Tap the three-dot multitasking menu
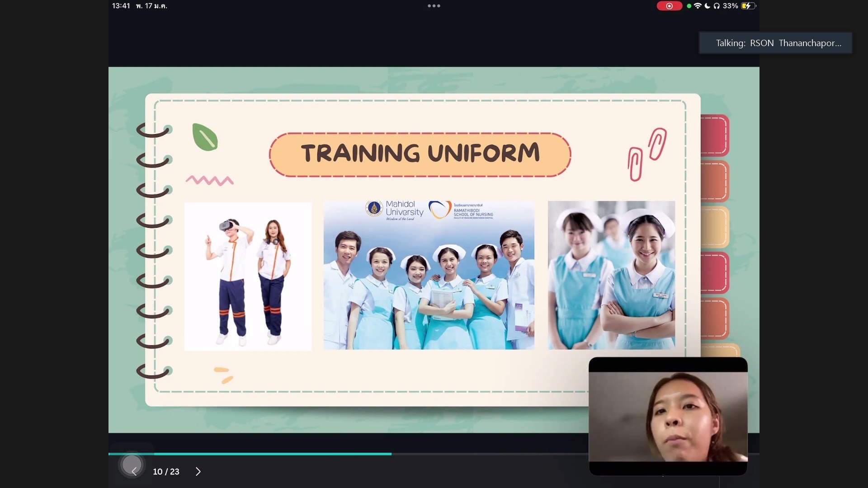 pyautogui.click(x=434, y=6)
